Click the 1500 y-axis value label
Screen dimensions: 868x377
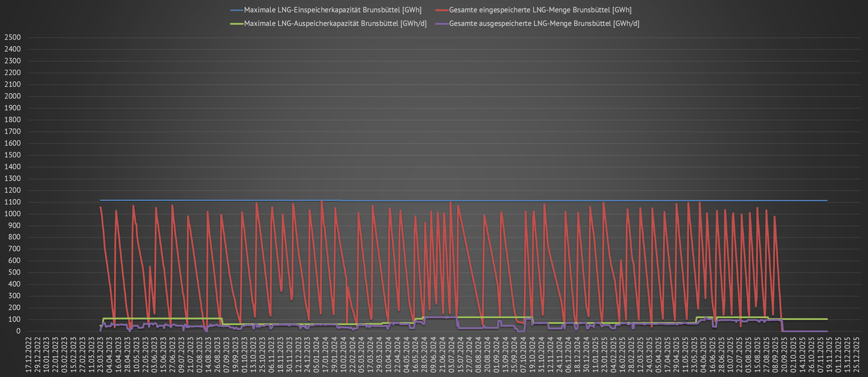click(12, 155)
